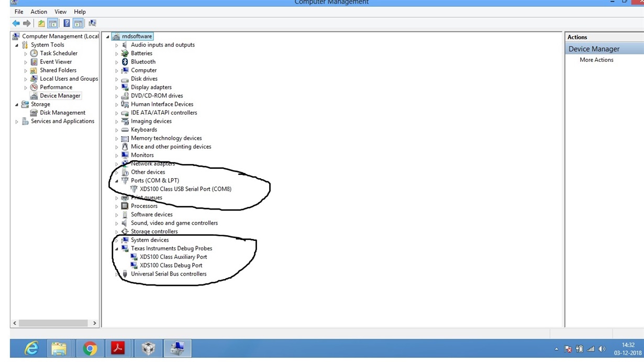Select the Other devices row

click(x=148, y=172)
